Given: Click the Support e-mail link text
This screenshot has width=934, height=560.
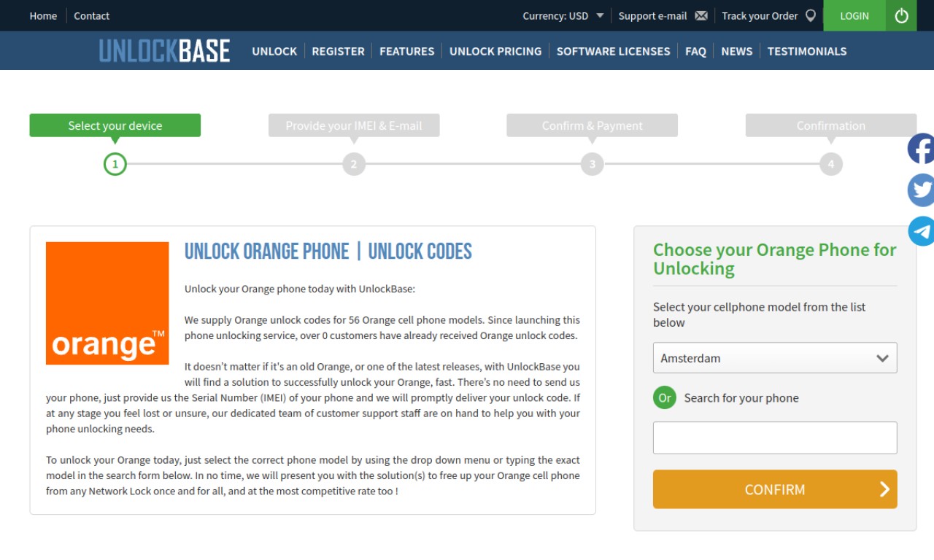Looking at the screenshot, I should point(652,15).
